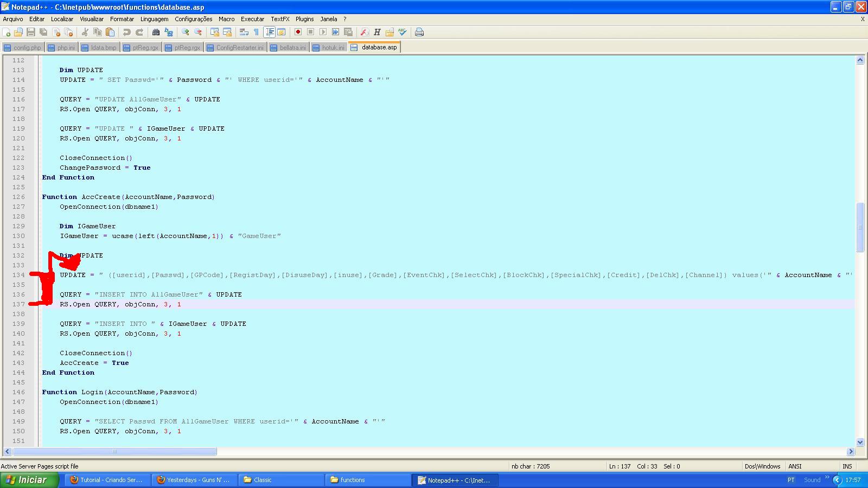
Task: Open the Editar menu
Action: click(x=37, y=19)
